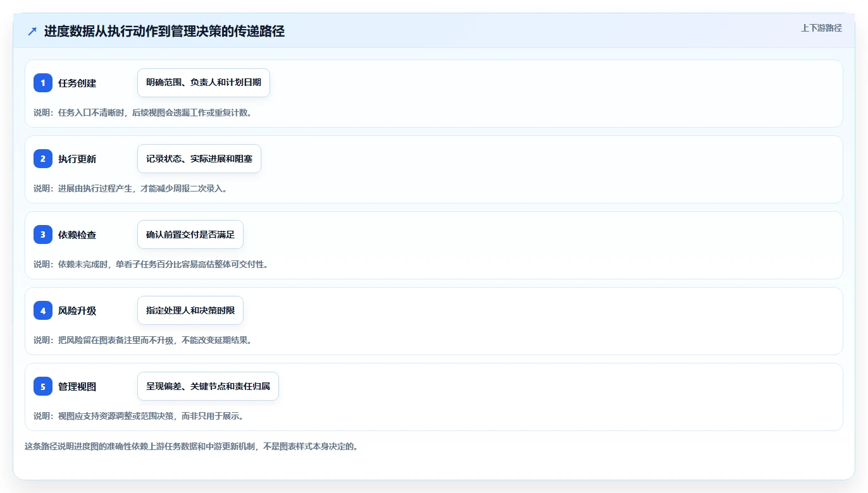Click the 呈现偏差、关键节点和责任归属 chip
The height and width of the screenshot is (493, 868).
pos(208,386)
